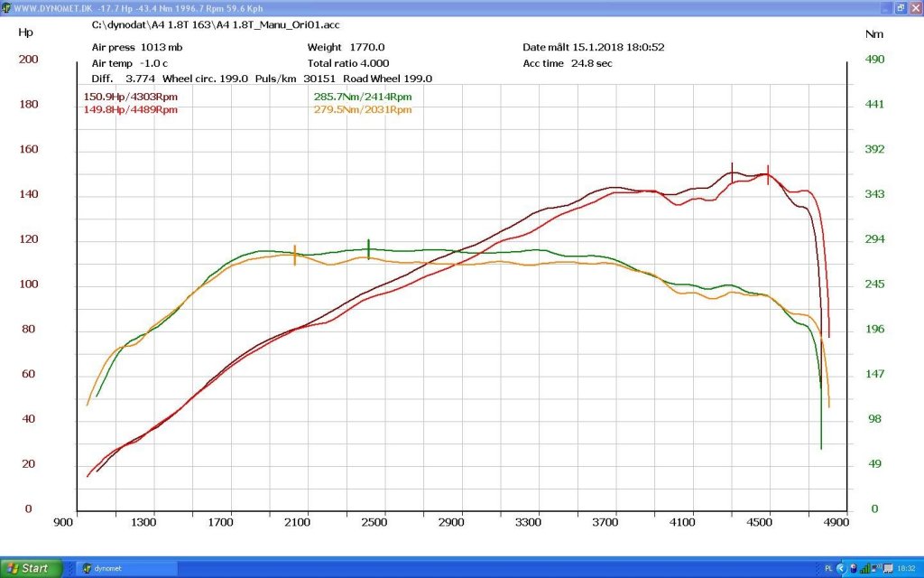Minimize the dynomet window
The image size is (924, 578).
[886, 7]
